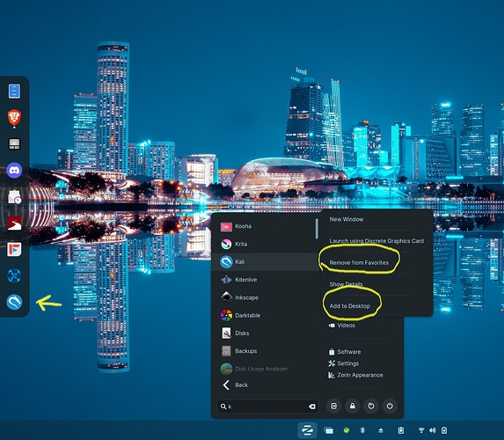Viewport: 504px width, 440px height.
Task: Click the lock screen button
Action: coord(353,406)
